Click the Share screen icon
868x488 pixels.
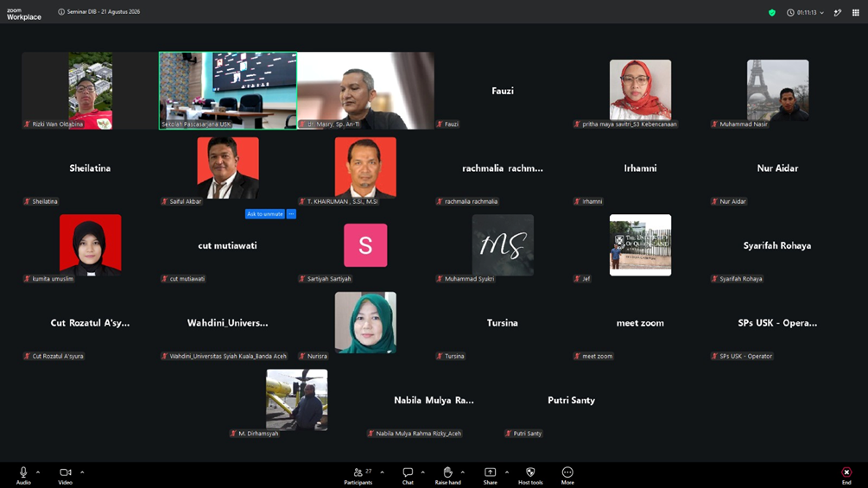(490, 472)
